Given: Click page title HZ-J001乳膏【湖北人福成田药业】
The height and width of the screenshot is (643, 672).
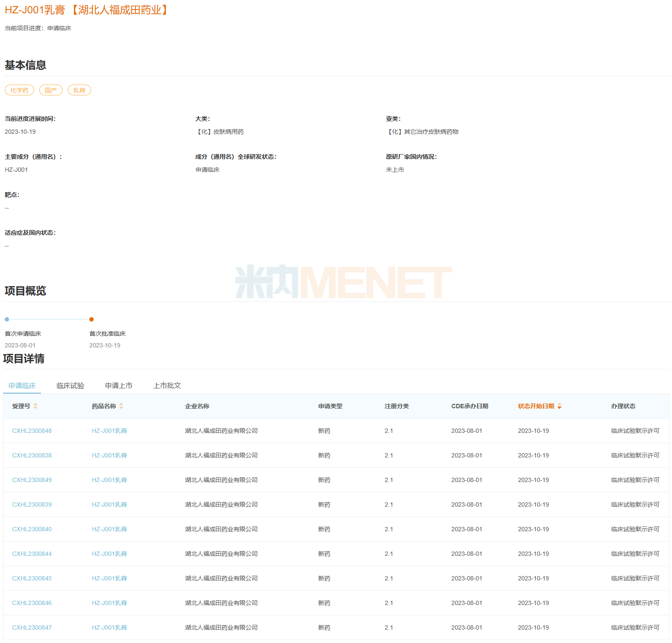Looking at the screenshot, I should [x=86, y=10].
